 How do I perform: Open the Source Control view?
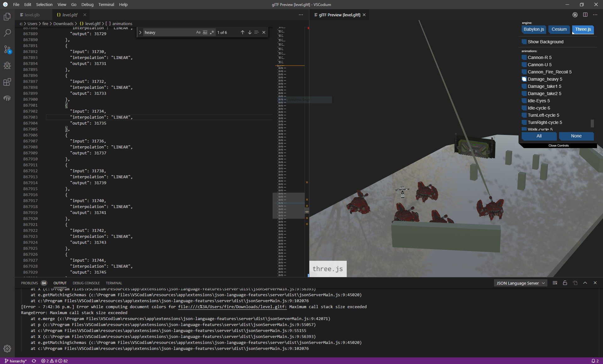point(7,49)
